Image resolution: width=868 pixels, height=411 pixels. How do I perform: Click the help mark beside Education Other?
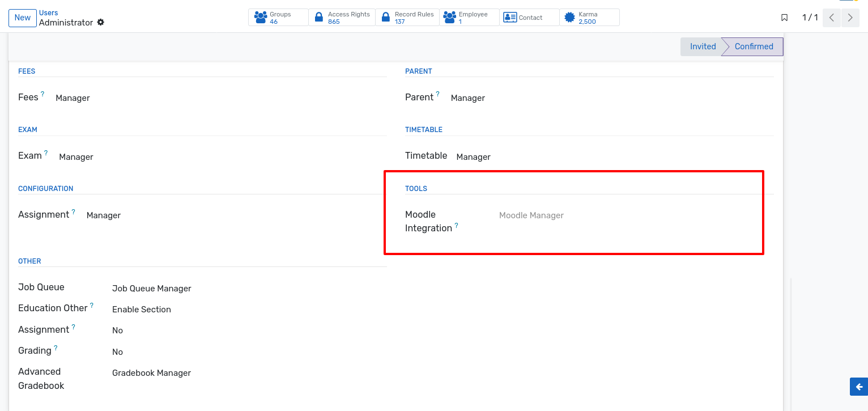[92, 306]
